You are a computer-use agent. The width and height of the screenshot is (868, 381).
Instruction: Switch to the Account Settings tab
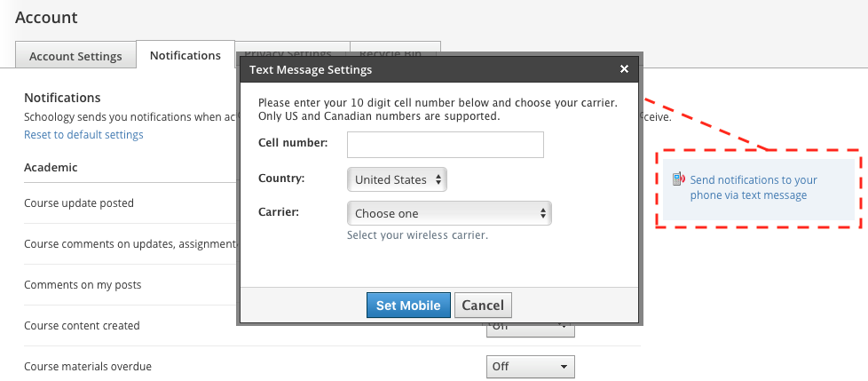tap(75, 56)
